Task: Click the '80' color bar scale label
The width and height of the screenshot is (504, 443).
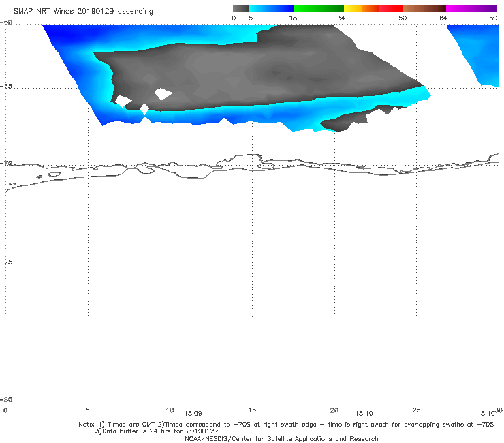Action: [x=493, y=18]
